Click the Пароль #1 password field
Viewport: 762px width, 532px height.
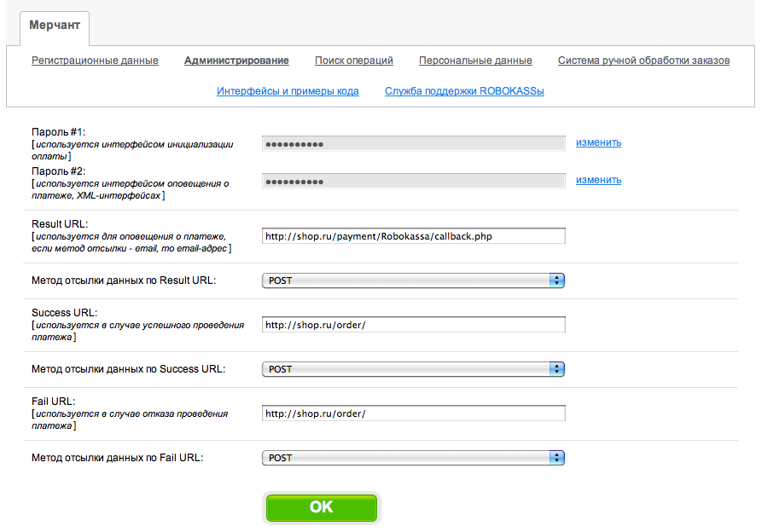click(x=413, y=144)
